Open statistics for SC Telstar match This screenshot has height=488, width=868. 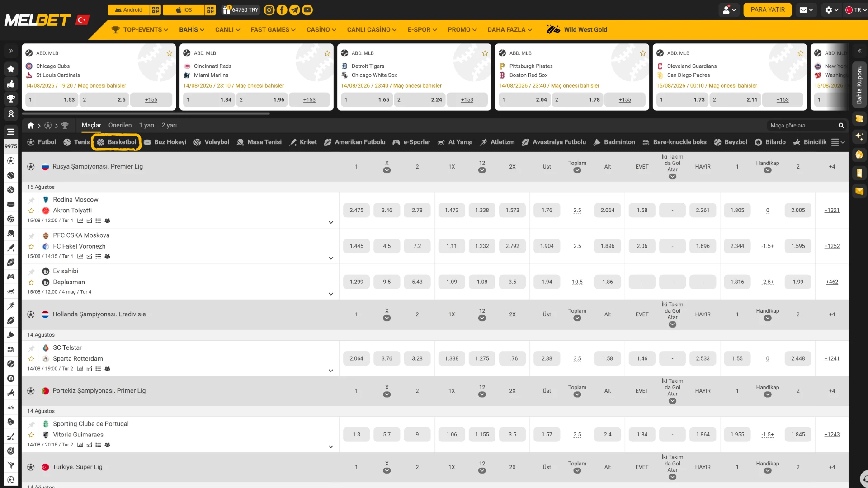pyautogui.click(x=80, y=369)
